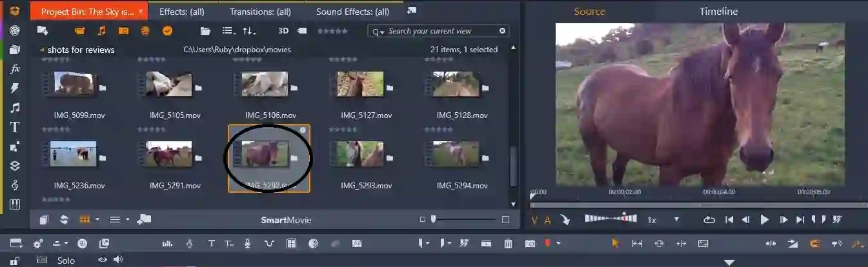This screenshot has height=267, width=868.
Task: Open the marker dropdown arrow beside red marker
Action: pyautogui.click(x=558, y=244)
